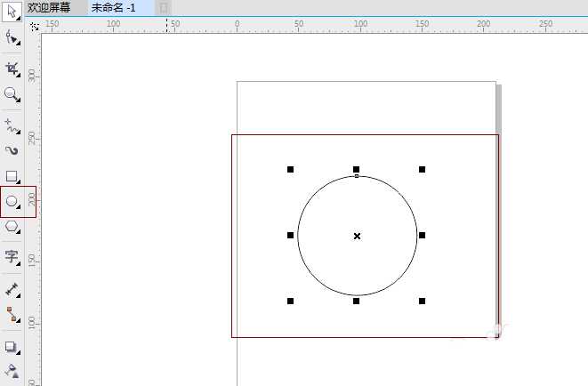Click the top-right selection handle
Viewport: 588px width, 386px height.
click(422, 169)
